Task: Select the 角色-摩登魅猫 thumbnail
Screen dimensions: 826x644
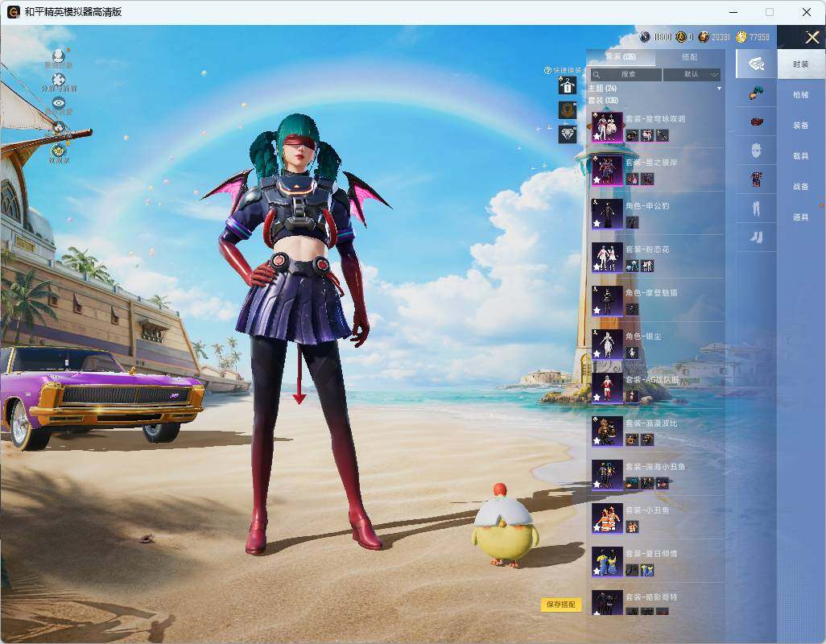Action: [x=607, y=301]
